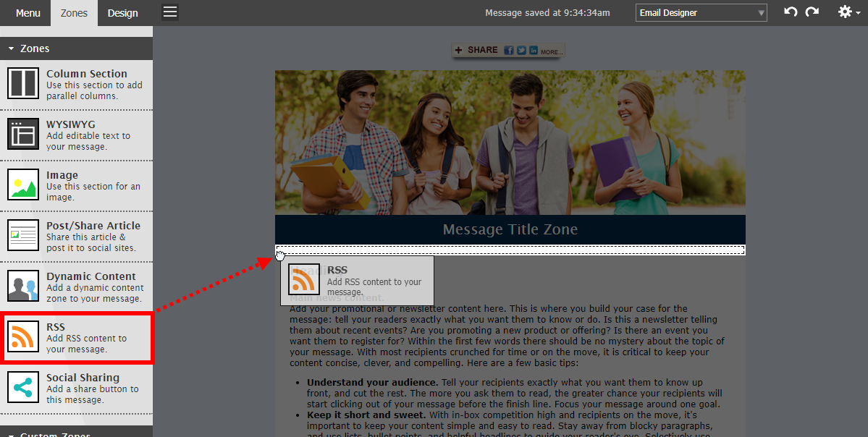868x437 pixels.
Task: Switch to the Design tab
Action: pyautogui.click(x=123, y=13)
